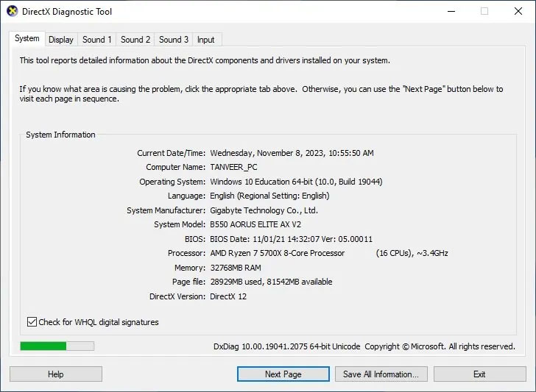Image resolution: width=536 pixels, height=392 pixels.
Task: Click the Language label
Action: tap(186, 196)
